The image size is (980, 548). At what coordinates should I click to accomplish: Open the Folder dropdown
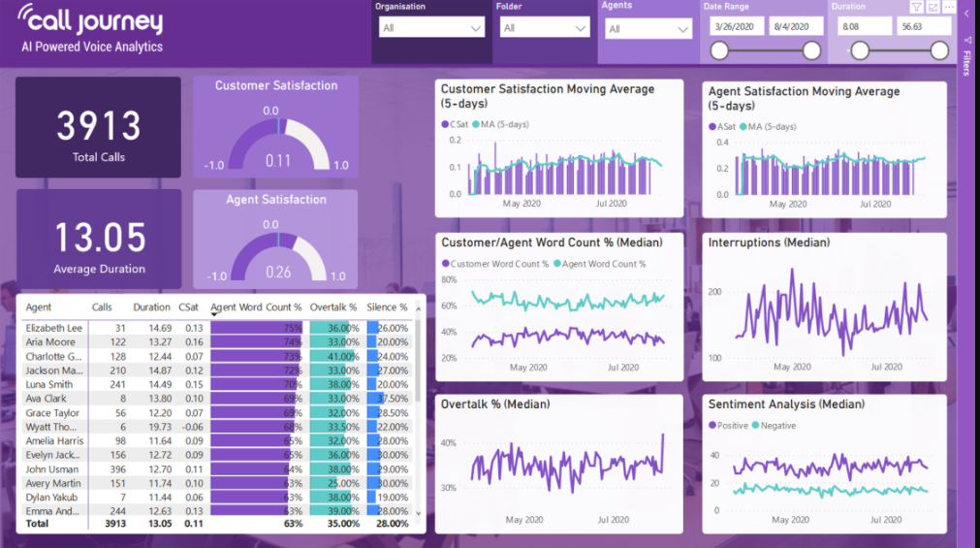pyautogui.click(x=545, y=28)
